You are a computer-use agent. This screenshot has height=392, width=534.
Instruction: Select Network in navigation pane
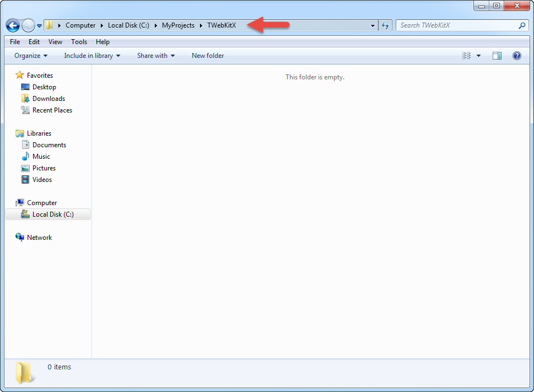coord(40,238)
